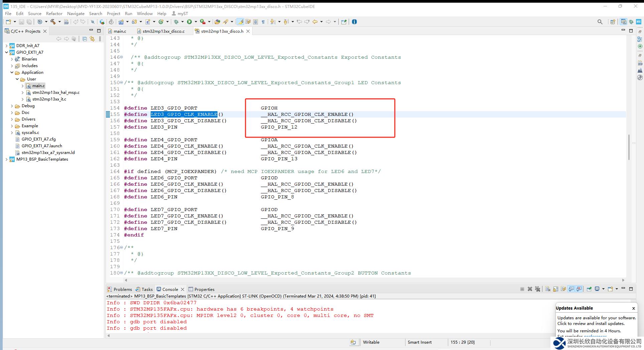Click the hammer Build icon in toolbar
Viewport: 644px width, 350px height.
pos(53,22)
